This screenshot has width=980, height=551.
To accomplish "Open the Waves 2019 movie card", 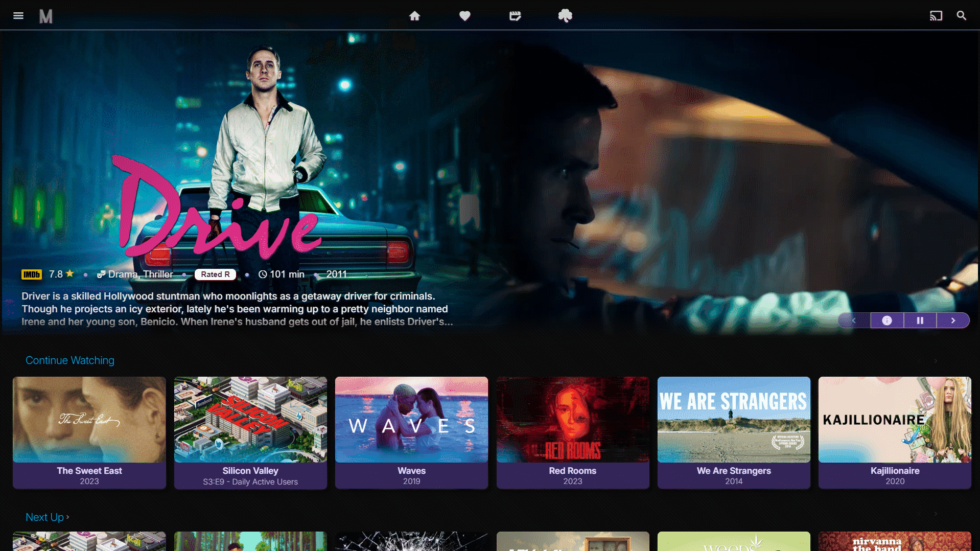I will tap(411, 432).
